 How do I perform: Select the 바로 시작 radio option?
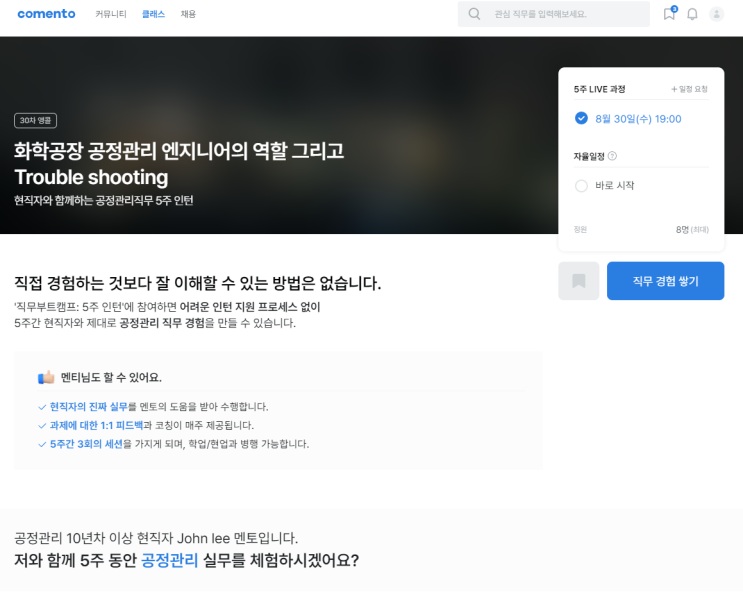point(581,186)
